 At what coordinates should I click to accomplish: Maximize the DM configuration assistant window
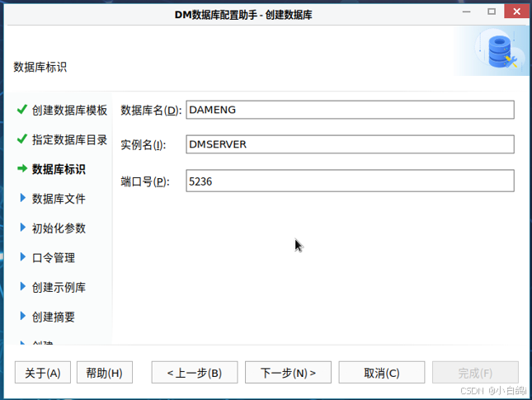(x=492, y=12)
